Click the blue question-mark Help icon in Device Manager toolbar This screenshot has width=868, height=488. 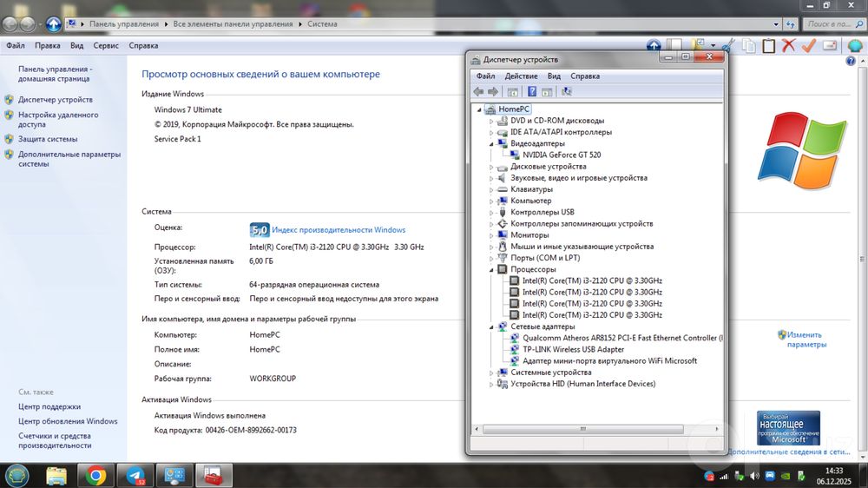(x=531, y=92)
